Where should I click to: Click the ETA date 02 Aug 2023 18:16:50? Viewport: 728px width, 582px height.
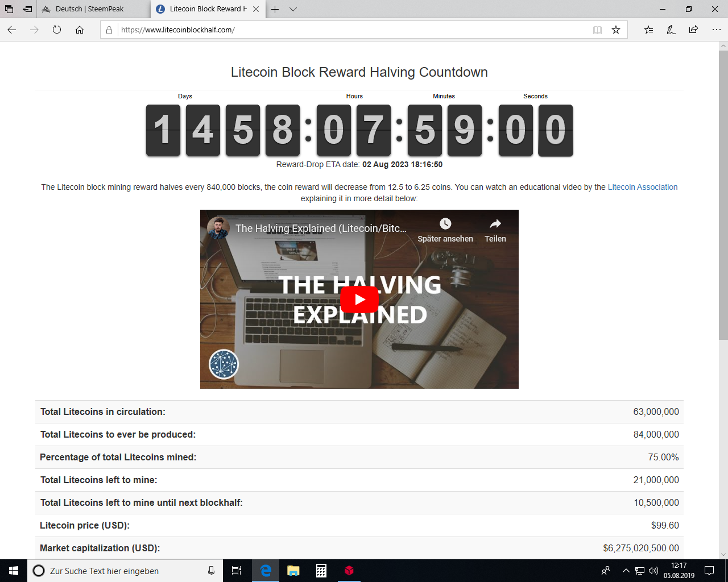tap(402, 164)
